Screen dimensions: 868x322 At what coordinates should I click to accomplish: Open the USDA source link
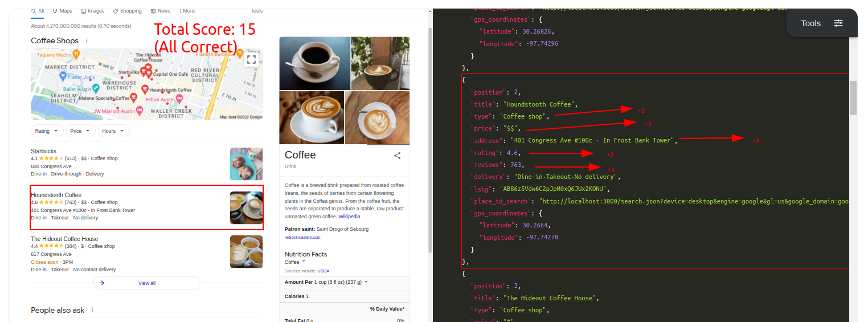click(x=323, y=271)
